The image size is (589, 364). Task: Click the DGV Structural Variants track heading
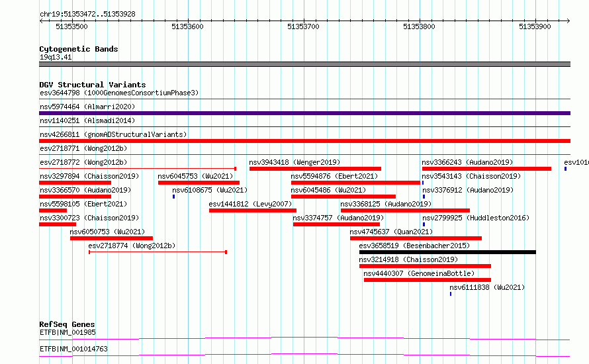pyautogui.click(x=93, y=85)
